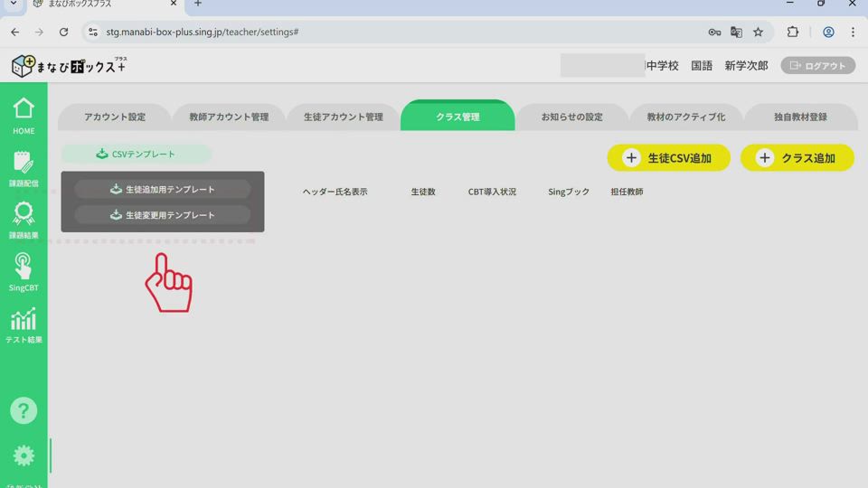Click the 生徒CSV追加 button
Viewport: 868px width, 488px height.
click(x=668, y=158)
